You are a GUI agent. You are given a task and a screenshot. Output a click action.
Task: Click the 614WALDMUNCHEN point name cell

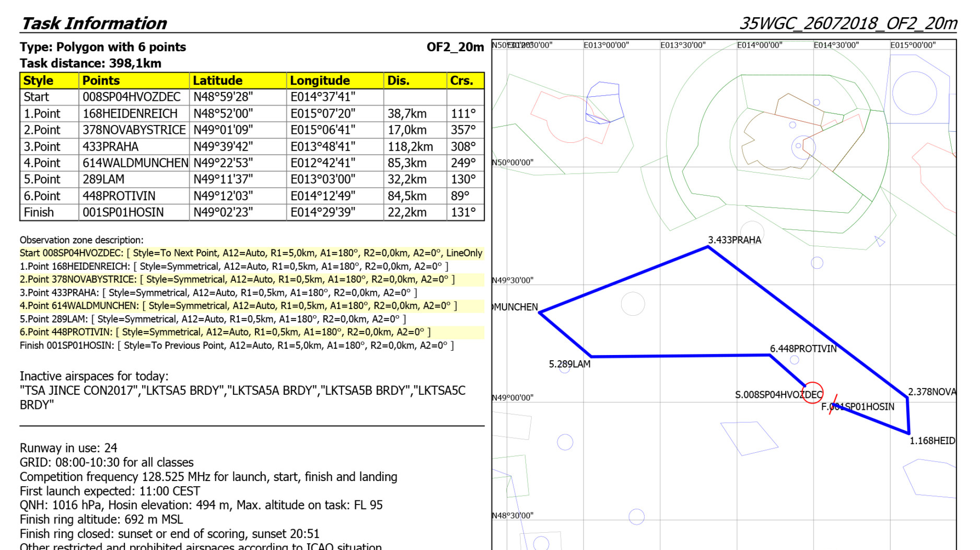point(135,163)
